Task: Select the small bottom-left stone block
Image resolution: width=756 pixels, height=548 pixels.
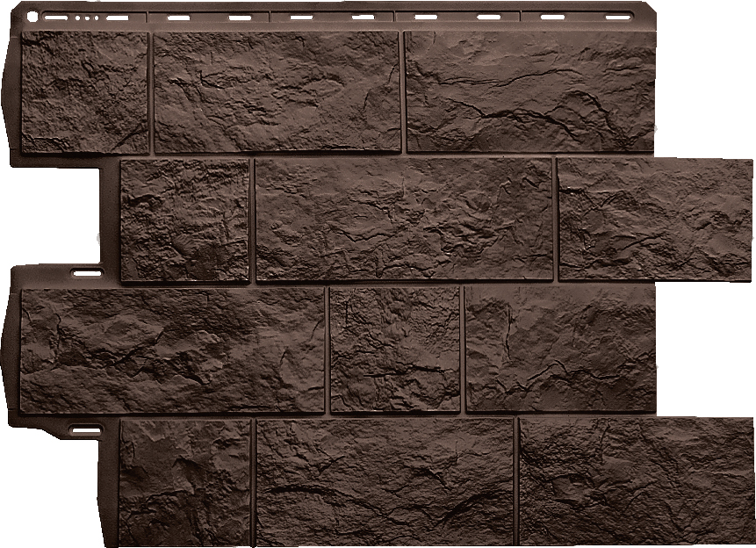Action: point(185,481)
